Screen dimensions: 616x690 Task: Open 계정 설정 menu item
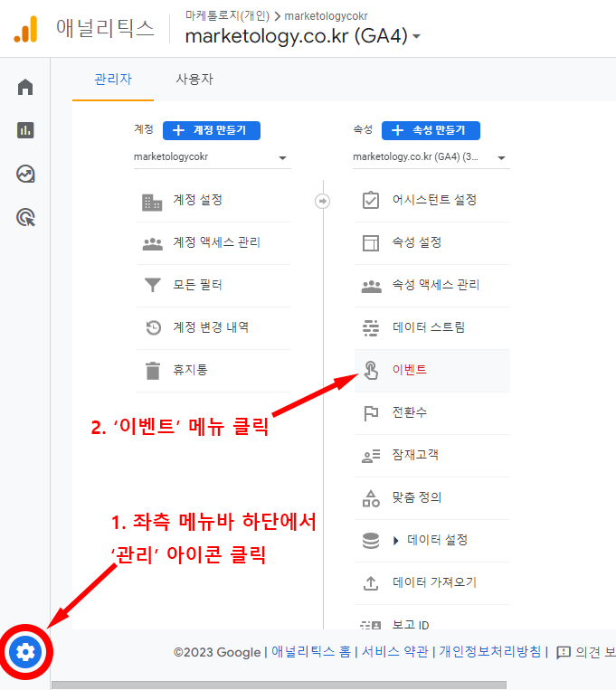pyautogui.click(x=213, y=201)
